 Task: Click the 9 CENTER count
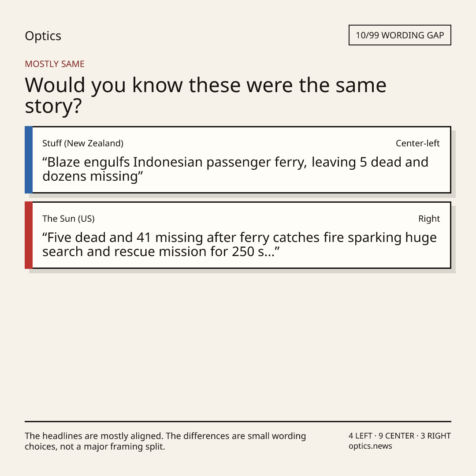coord(396,436)
